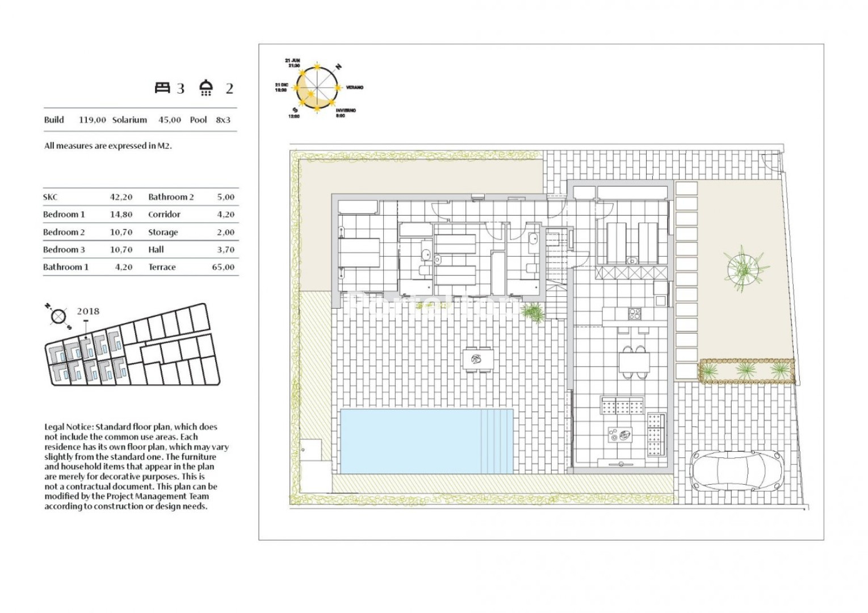Screen dimensions: 868x613
Task: Click the Terrace 65,00 table row
Action: coord(191,267)
